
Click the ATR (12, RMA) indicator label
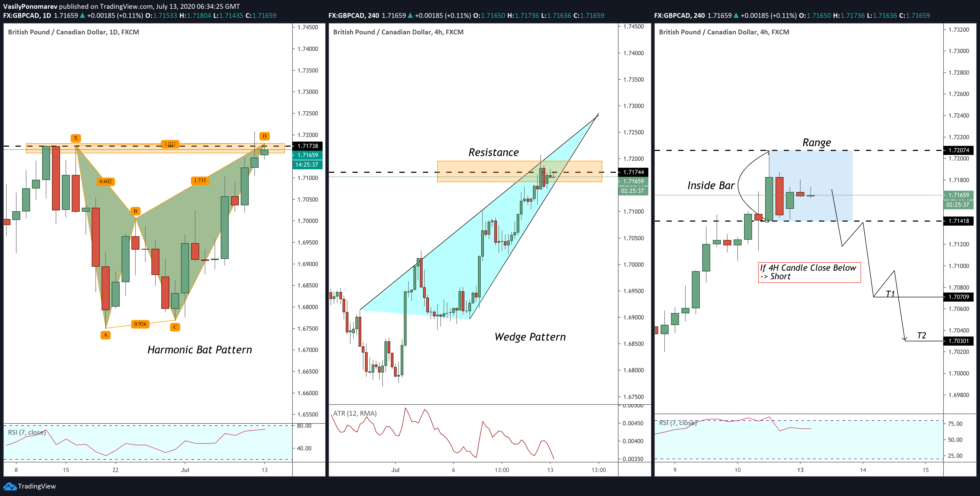[355, 413]
